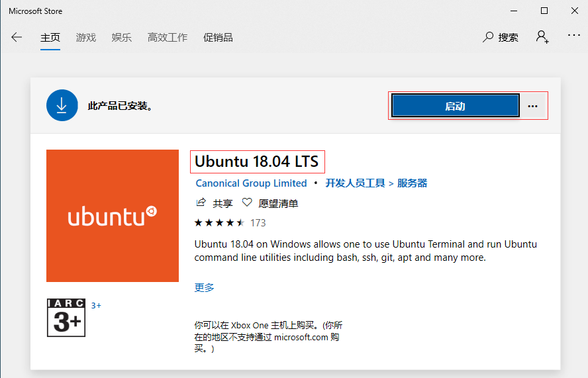The height and width of the screenshot is (378, 588).
Task: Switch to the 游戏 tab
Action: [86, 38]
